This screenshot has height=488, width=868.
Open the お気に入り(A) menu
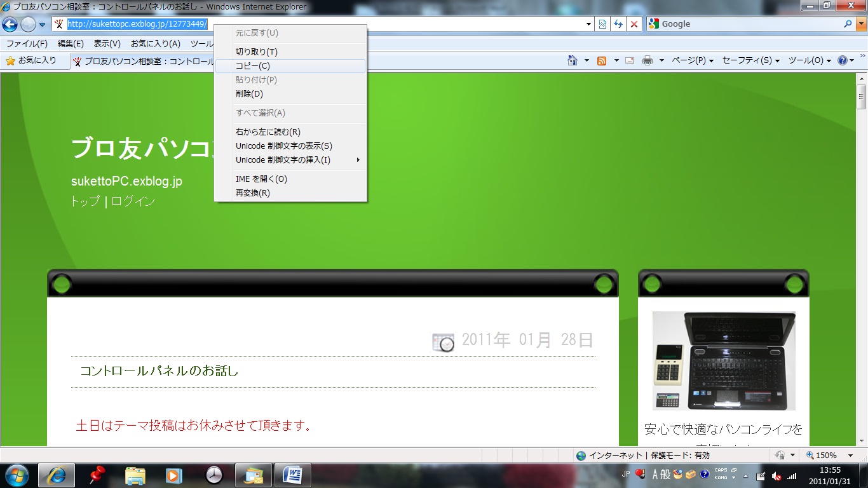[x=156, y=44]
